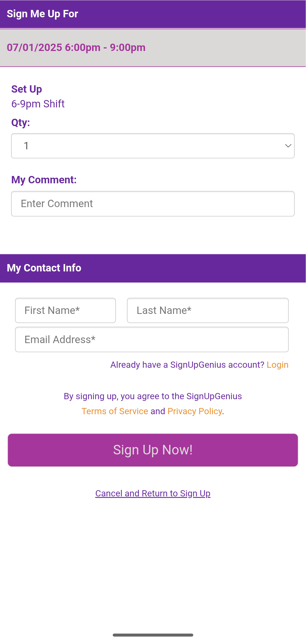
Task: Click the My Comment: label
Action: [x=44, y=180]
